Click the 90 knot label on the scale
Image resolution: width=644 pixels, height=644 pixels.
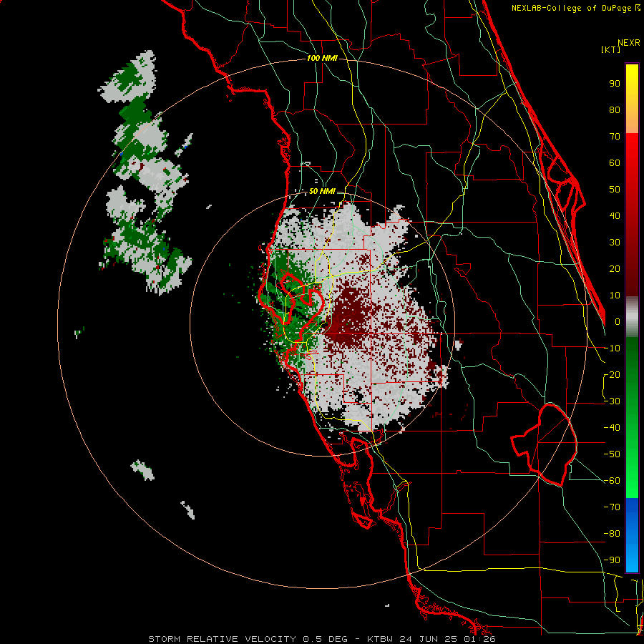click(x=615, y=84)
